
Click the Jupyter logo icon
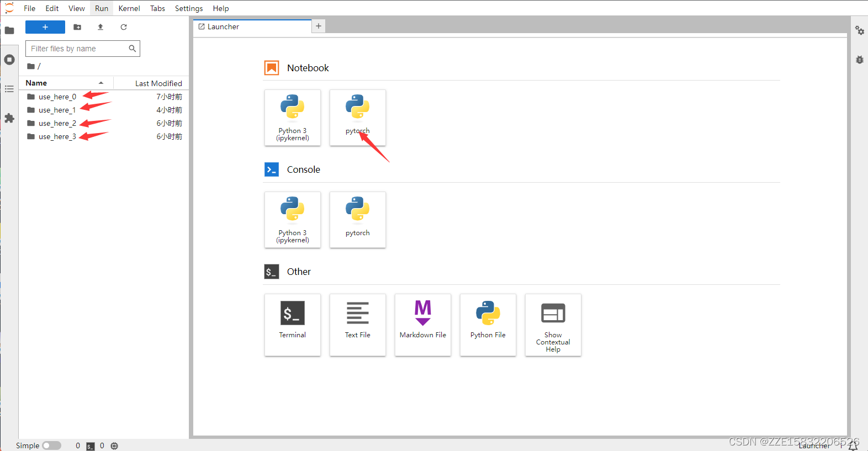point(9,8)
